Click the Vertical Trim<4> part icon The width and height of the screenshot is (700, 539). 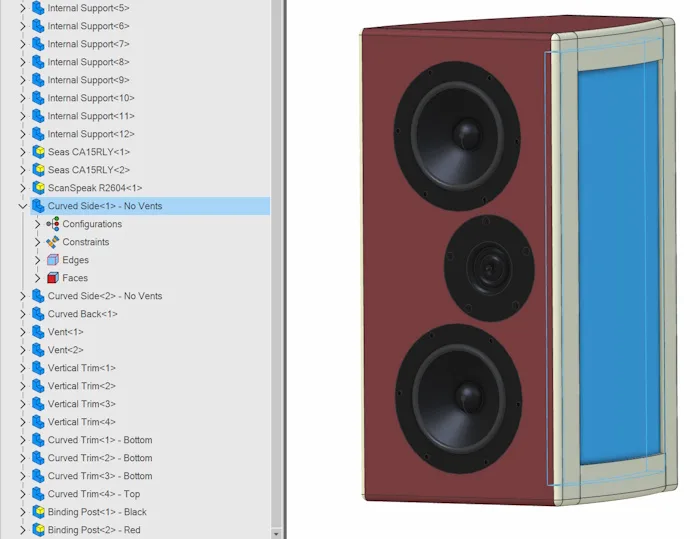[38, 422]
